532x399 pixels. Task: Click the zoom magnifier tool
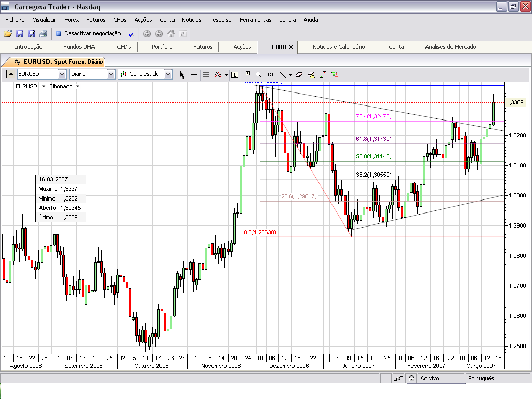(x=259, y=75)
